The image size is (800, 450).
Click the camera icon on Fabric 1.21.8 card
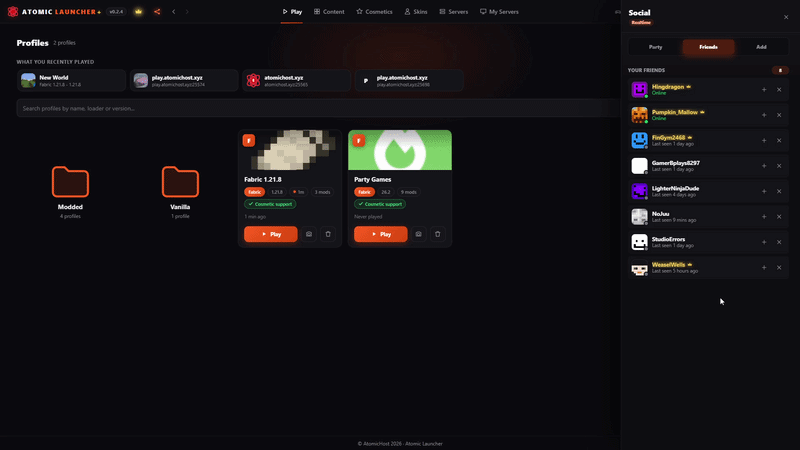[309, 234]
